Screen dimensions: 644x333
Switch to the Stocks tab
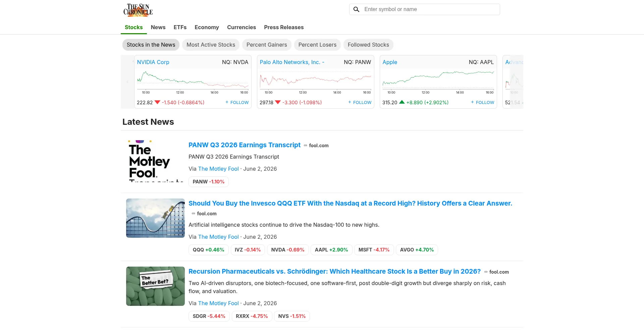point(133,27)
